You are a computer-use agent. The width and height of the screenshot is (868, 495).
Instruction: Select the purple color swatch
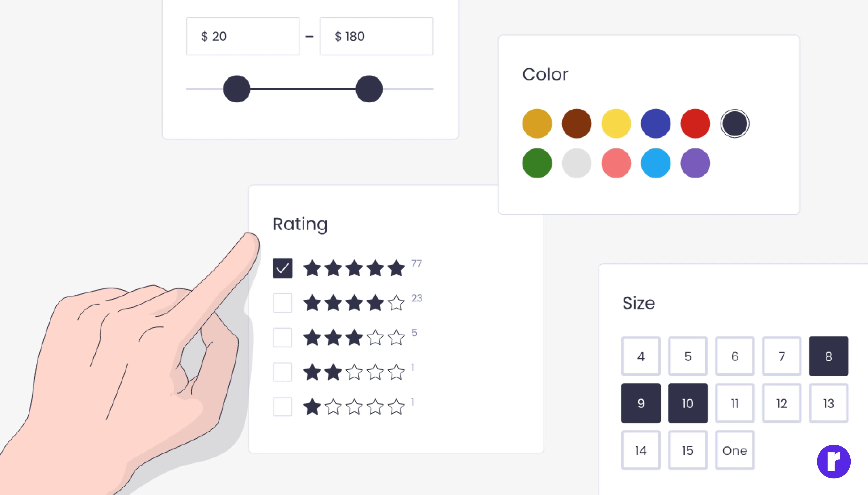point(695,163)
